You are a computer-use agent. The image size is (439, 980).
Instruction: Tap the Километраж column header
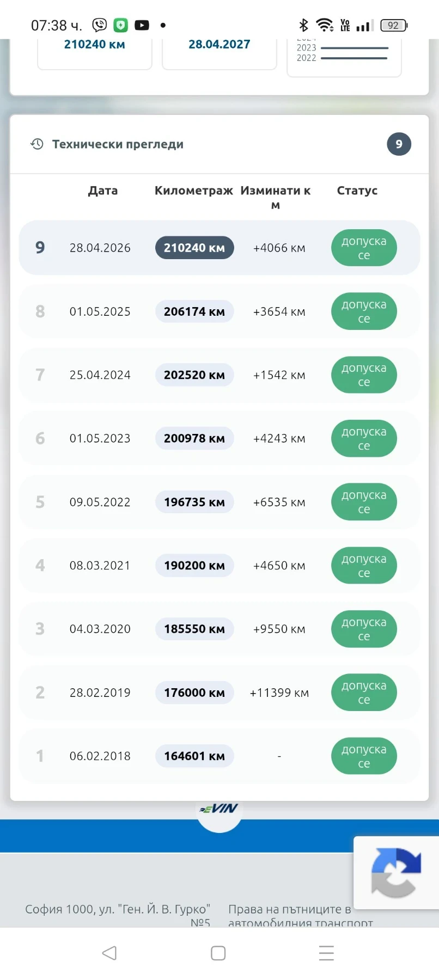coord(194,191)
